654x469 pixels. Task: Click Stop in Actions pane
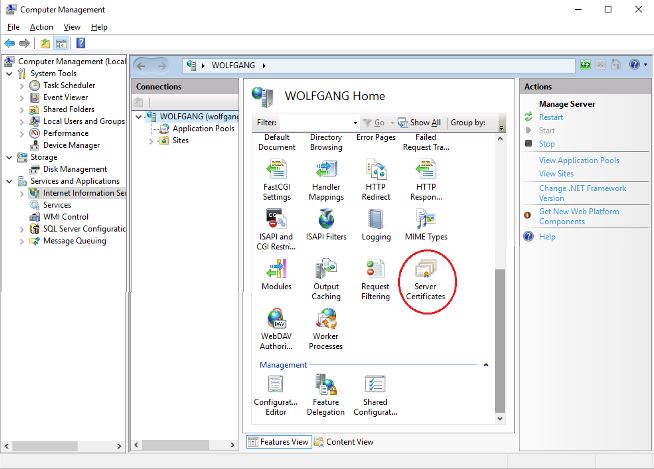point(546,144)
